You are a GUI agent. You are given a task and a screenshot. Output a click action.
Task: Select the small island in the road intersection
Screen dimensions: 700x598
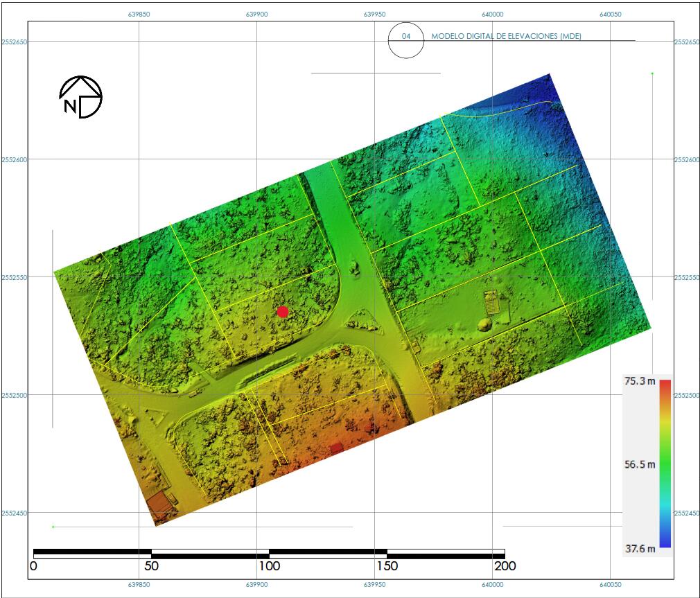356,267
